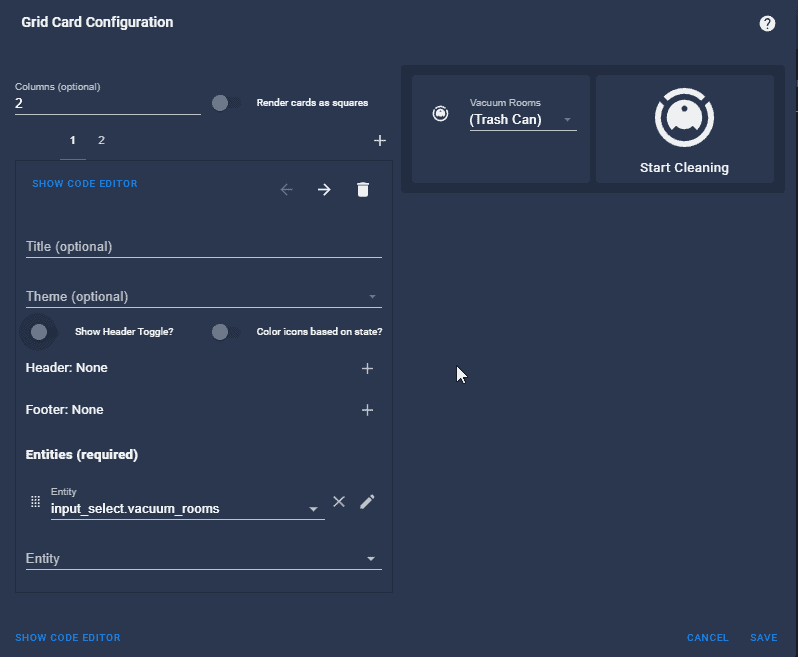Open the help question mark icon
Screen dimensions: 798x657
tap(767, 23)
